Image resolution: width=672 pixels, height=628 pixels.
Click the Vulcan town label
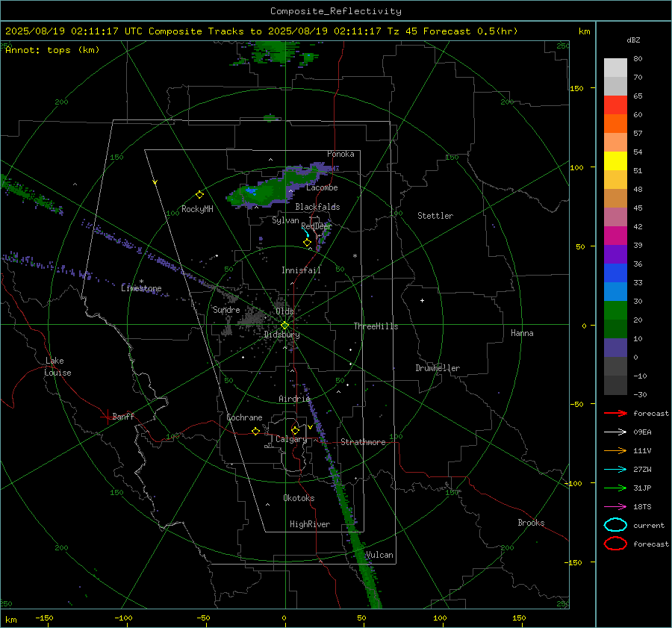[x=379, y=555]
